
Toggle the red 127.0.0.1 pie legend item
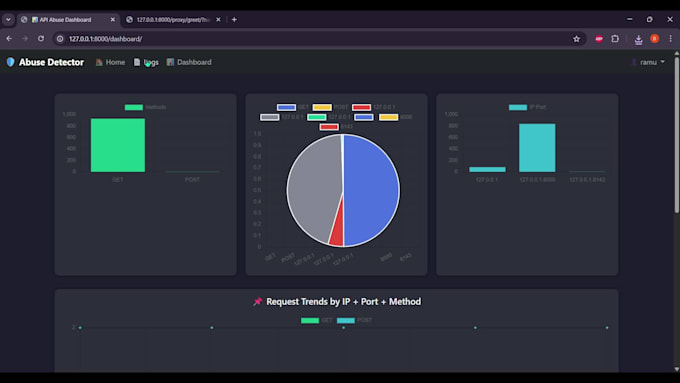click(x=373, y=107)
